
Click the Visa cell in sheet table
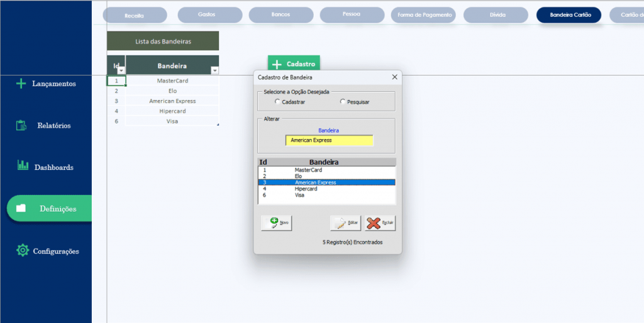[172, 122]
